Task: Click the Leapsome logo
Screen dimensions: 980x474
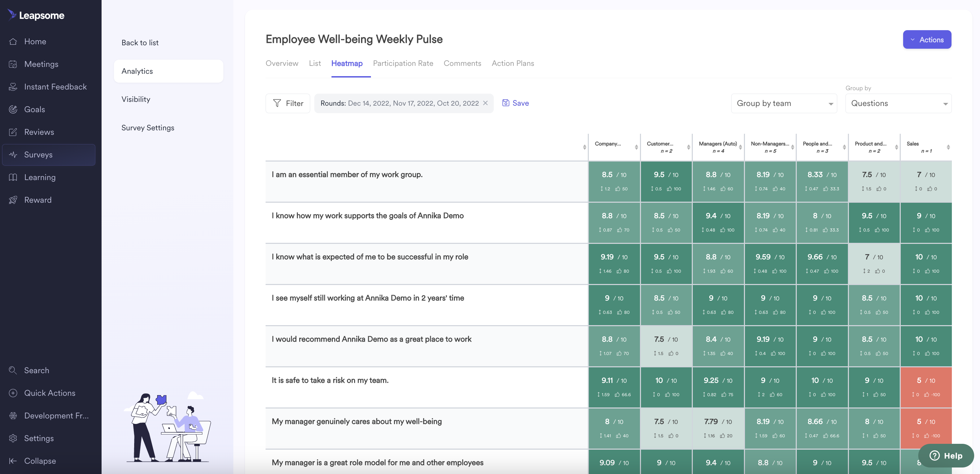Action: point(36,15)
